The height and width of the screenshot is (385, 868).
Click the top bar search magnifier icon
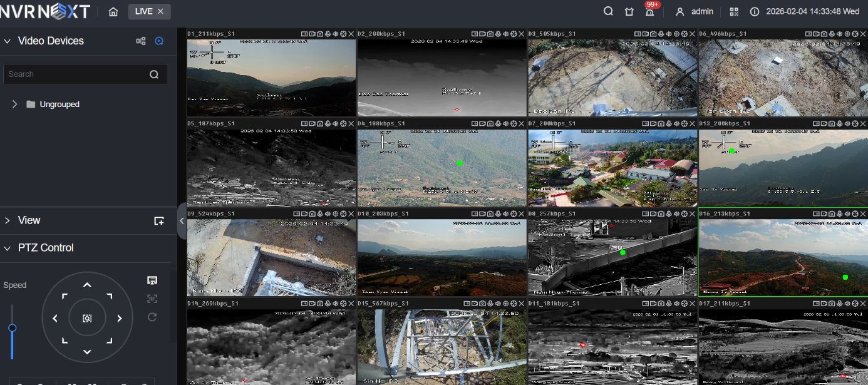(x=608, y=12)
